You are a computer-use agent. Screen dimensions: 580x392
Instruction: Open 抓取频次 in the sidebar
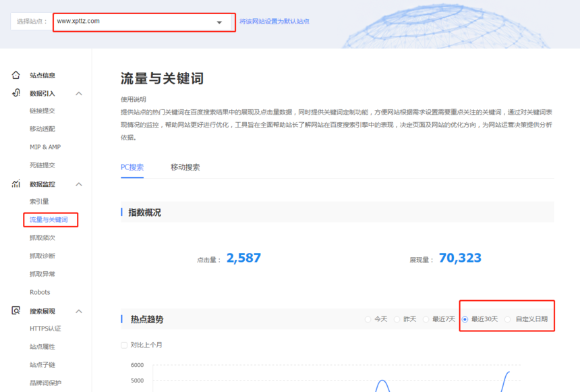(x=42, y=237)
